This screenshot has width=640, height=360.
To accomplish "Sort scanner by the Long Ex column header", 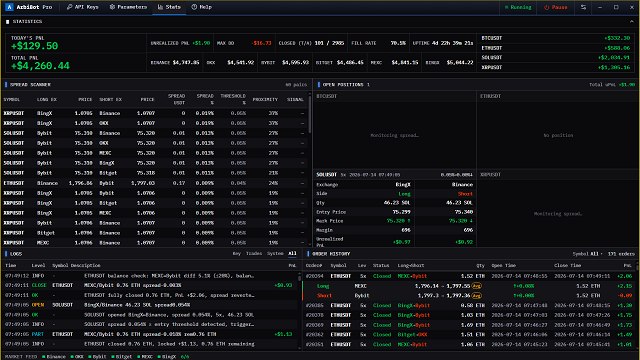I will (47, 100).
